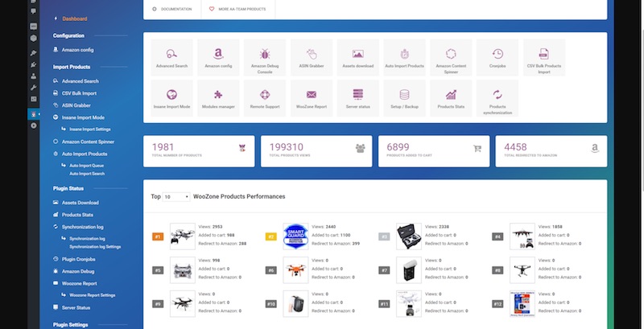Select Auto Import Products in sidebar
The image size is (644, 329).
85,154
